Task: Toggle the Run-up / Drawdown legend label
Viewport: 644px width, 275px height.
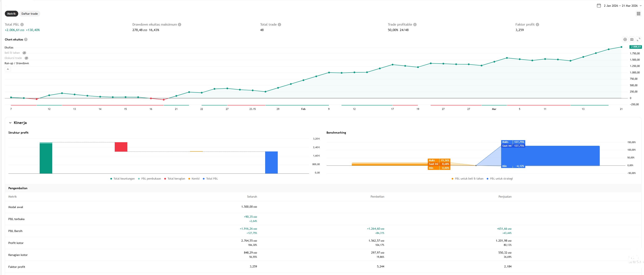Action: click(17, 63)
